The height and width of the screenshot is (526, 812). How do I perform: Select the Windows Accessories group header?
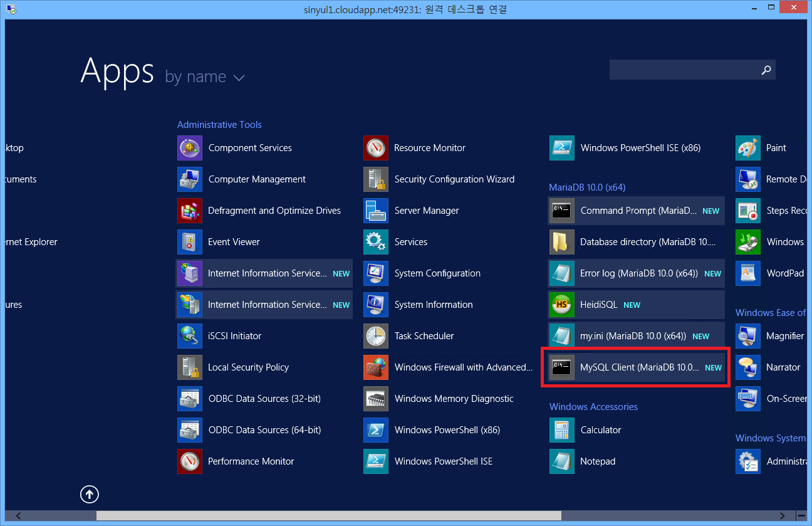tap(593, 407)
